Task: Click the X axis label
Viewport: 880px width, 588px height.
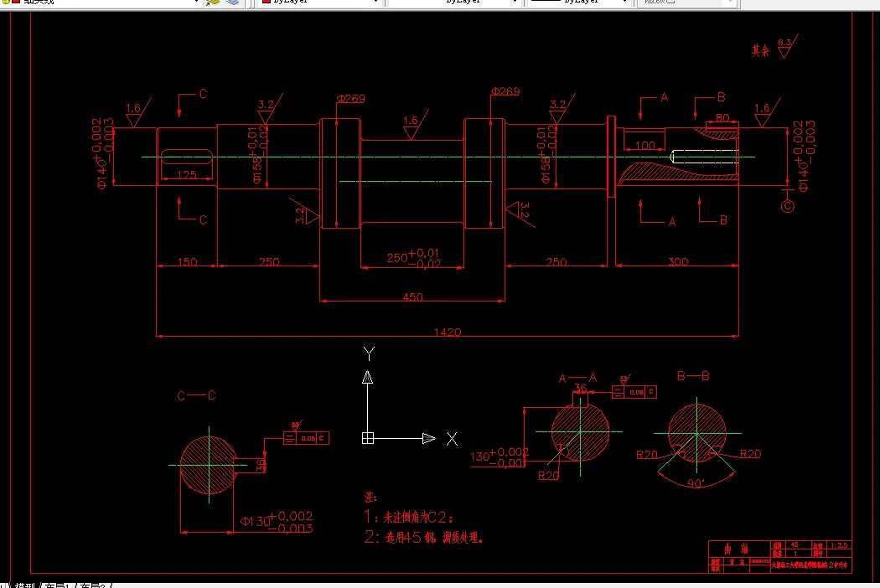Action: (x=452, y=439)
